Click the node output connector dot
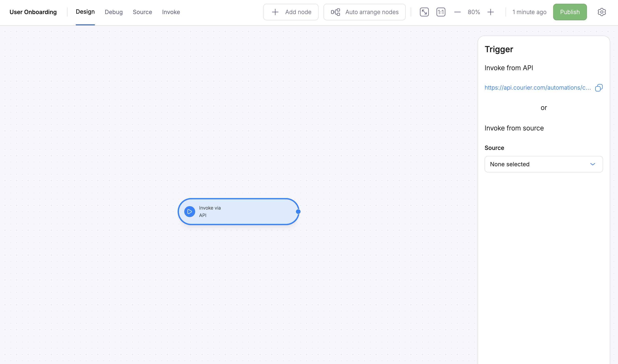 tap(298, 211)
